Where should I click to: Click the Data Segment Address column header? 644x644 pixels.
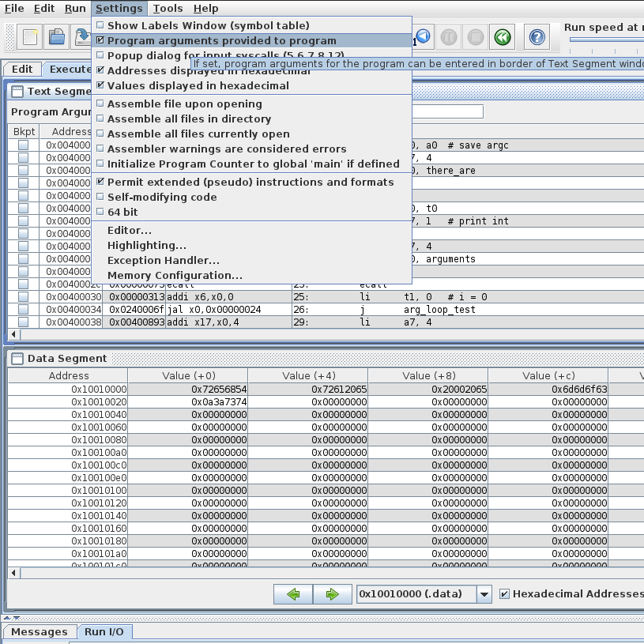(x=69, y=375)
